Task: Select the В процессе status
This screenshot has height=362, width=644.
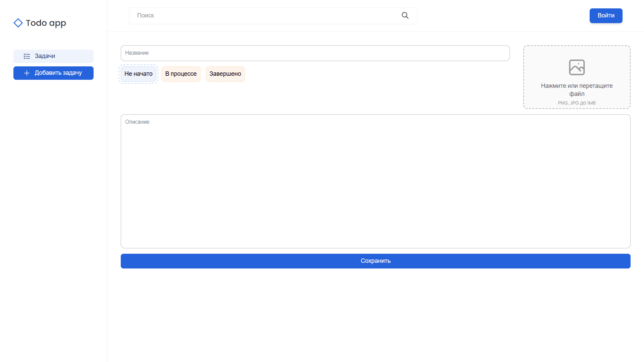Action: click(181, 74)
